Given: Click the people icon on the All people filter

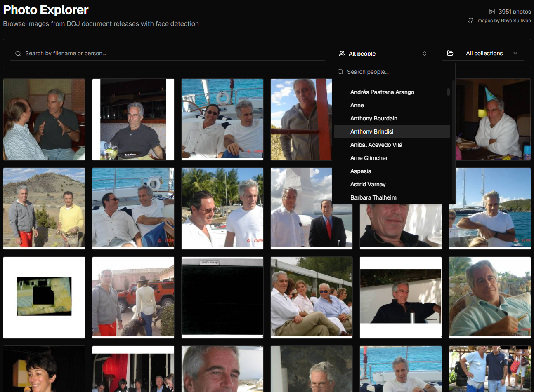Looking at the screenshot, I should 342,54.
